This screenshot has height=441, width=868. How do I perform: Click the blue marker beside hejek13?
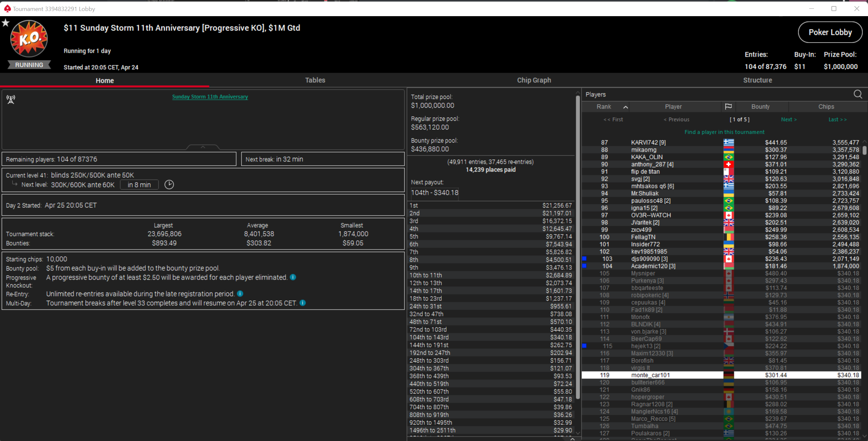(x=585, y=346)
